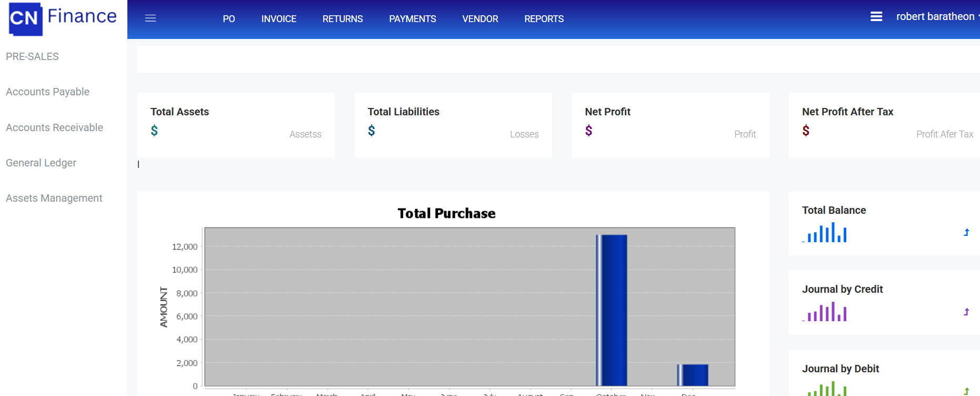Click the Journal by Credit bar chart icon
The width and height of the screenshot is (980, 396).
coord(826,312)
